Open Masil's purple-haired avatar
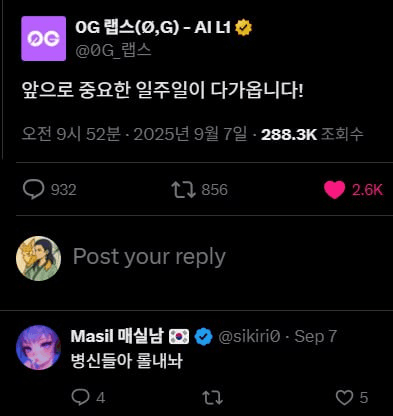393x416 pixels. coord(38,347)
